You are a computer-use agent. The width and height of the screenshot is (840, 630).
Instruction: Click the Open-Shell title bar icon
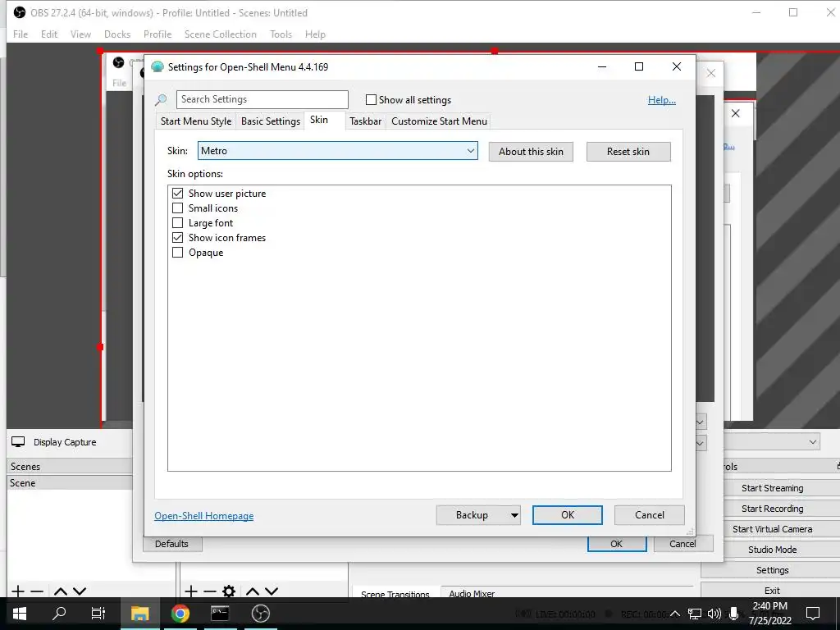pyautogui.click(x=157, y=67)
